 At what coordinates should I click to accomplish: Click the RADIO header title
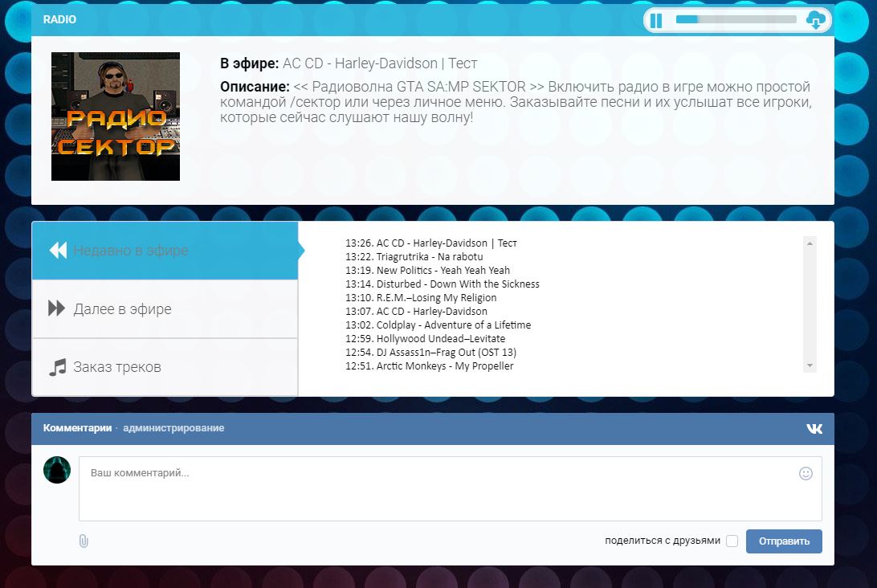tap(59, 19)
